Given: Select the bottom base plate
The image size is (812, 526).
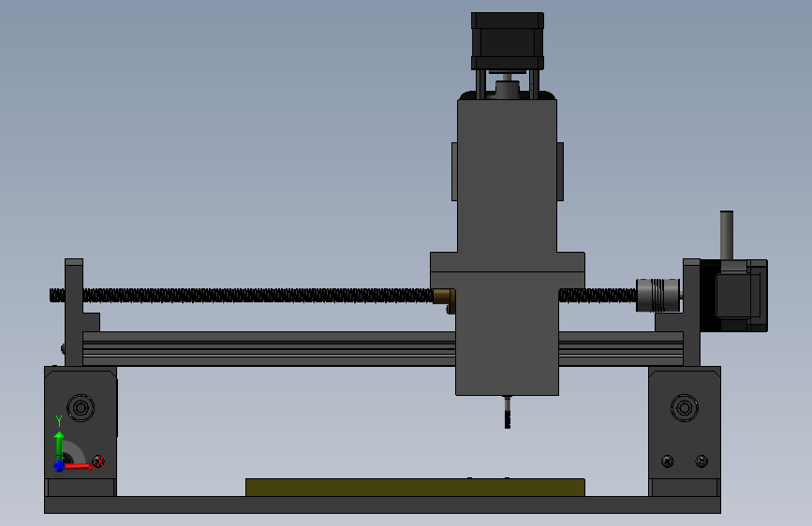Looking at the screenshot, I should point(382,504).
